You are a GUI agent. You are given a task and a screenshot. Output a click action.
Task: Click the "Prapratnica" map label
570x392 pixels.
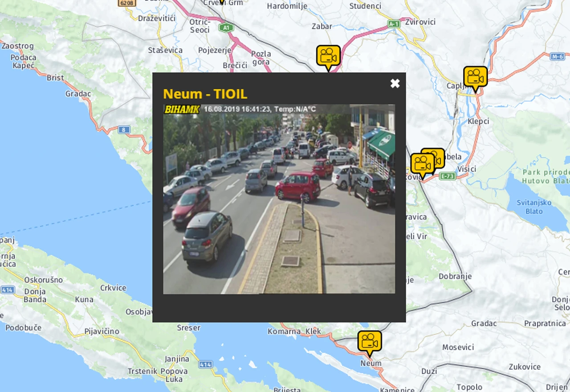click(545, 323)
